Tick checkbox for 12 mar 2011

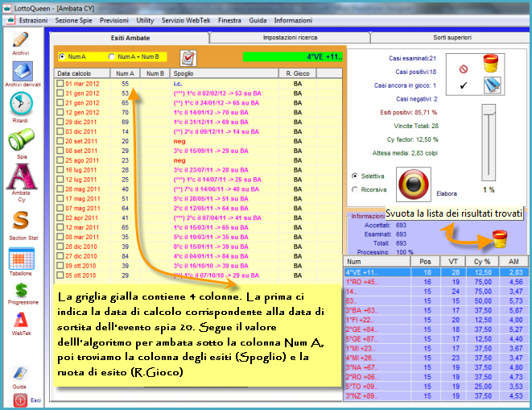60,227
